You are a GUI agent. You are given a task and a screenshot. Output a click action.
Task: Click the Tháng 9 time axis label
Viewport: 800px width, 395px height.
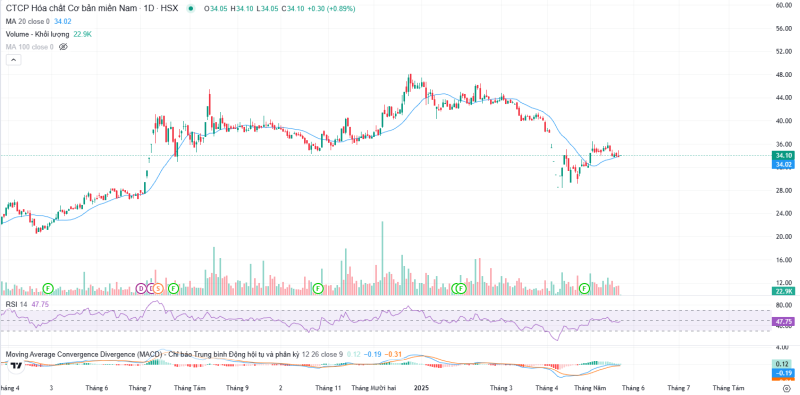click(x=237, y=388)
